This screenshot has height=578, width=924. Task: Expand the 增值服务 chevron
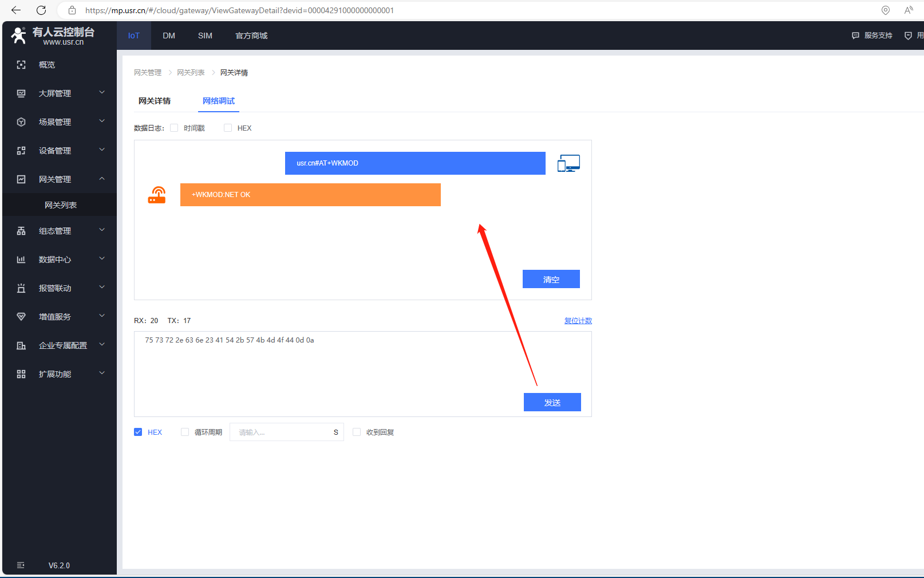(102, 316)
